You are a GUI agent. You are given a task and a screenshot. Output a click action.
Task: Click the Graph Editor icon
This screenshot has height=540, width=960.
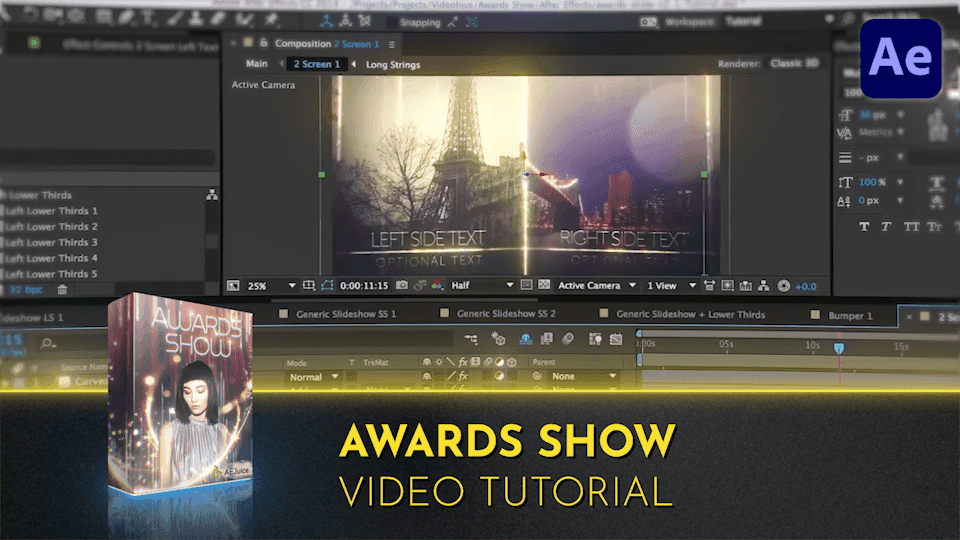click(616, 339)
